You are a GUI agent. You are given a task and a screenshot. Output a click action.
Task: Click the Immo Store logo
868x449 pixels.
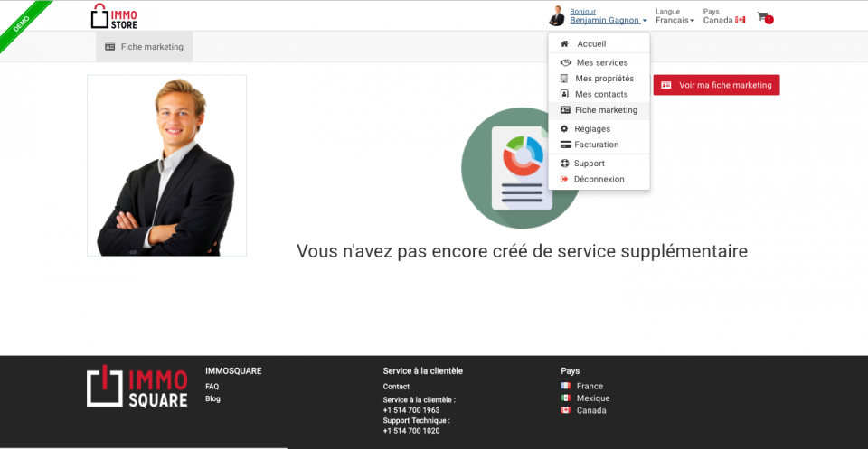pos(114,15)
